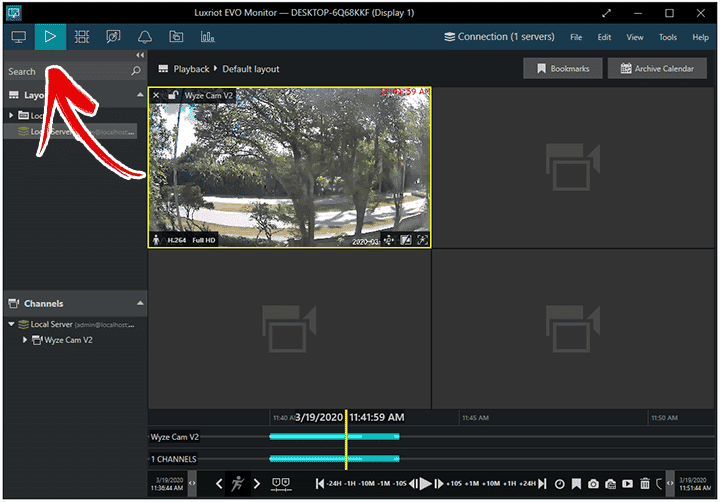
Task: Click the snapshot camera icon in timeline toolbar
Action: click(593, 484)
